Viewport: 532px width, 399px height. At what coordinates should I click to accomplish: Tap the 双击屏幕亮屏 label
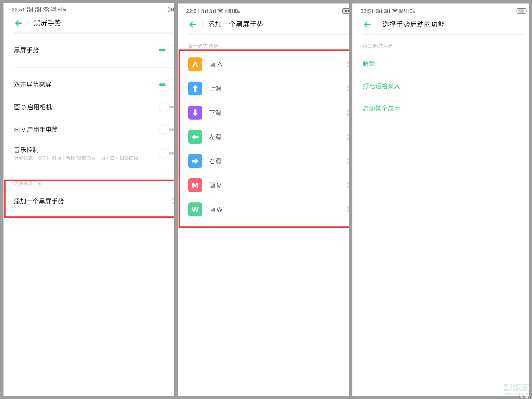32,85
